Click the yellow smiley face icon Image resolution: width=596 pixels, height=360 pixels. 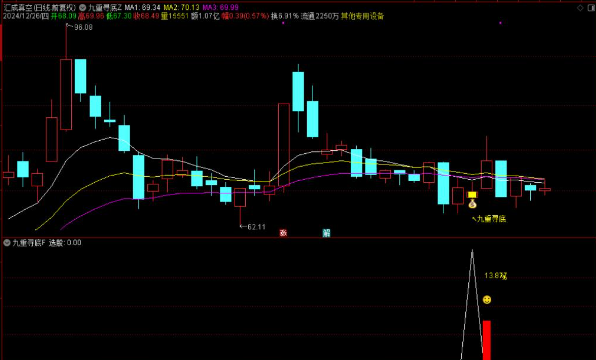(487, 300)
